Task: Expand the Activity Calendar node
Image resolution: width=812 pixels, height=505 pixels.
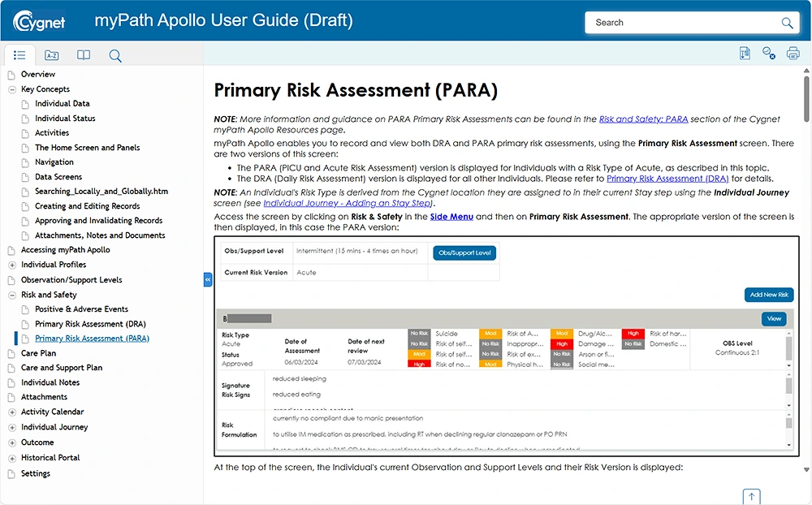Action: (x=11, y=412)
